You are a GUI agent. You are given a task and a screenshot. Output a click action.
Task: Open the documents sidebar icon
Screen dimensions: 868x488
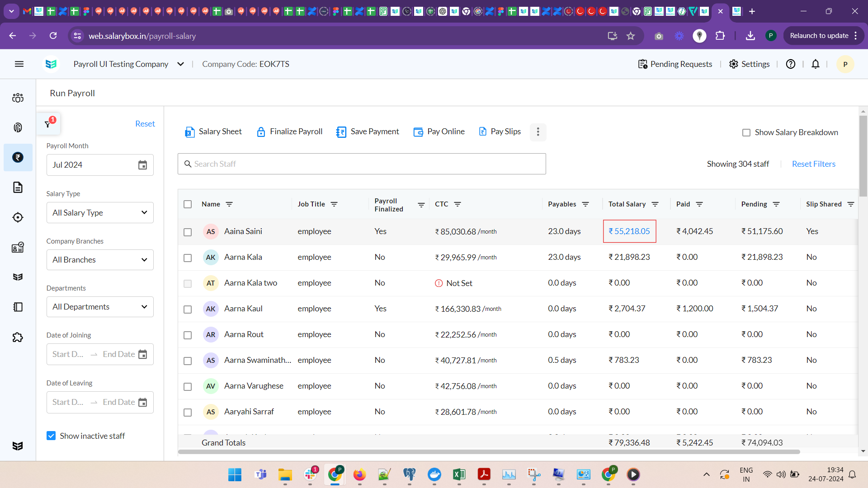pos(18,187)
